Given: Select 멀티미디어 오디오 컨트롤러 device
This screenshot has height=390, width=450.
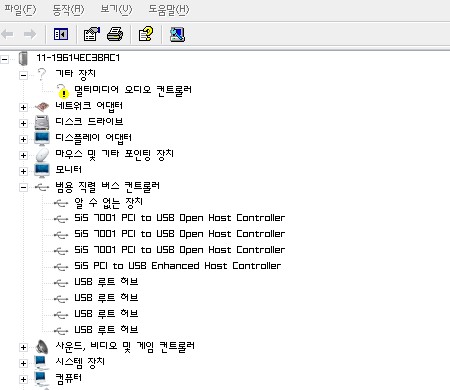Looking at the screenshot, I should [133, 90].
